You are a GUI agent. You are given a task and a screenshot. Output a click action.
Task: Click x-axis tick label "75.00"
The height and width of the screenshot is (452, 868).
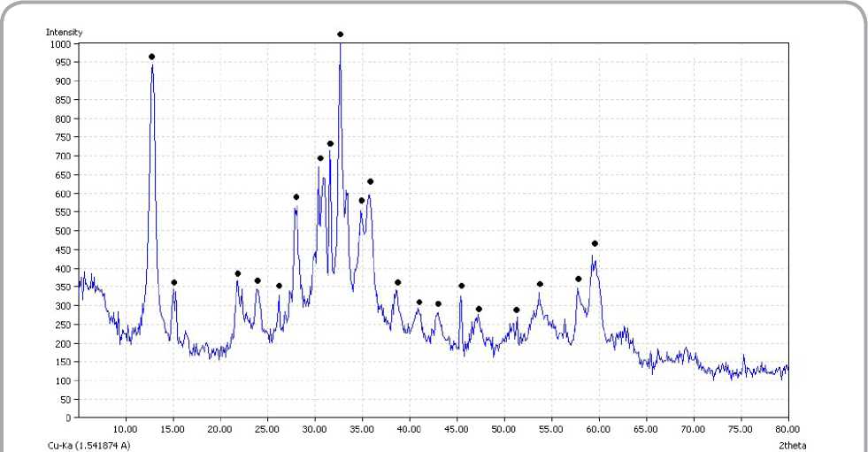[741, 429]
